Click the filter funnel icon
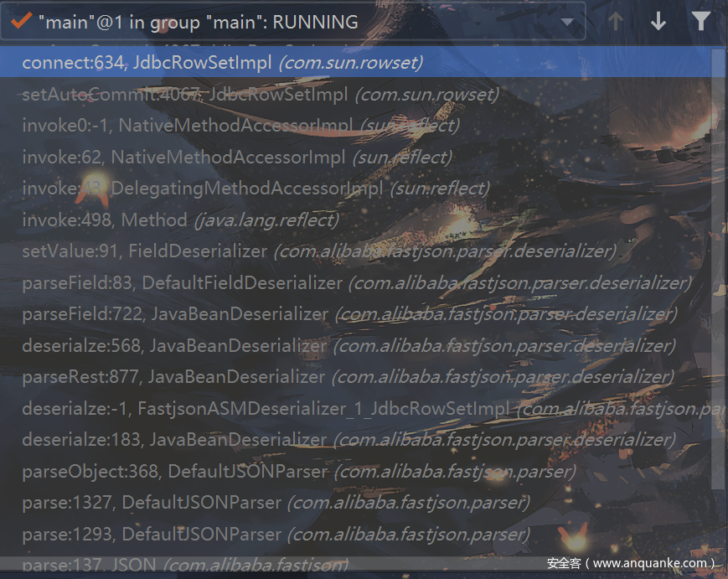Screen dimensions: 728x579 pyautogui.click(x=700, y=21)
